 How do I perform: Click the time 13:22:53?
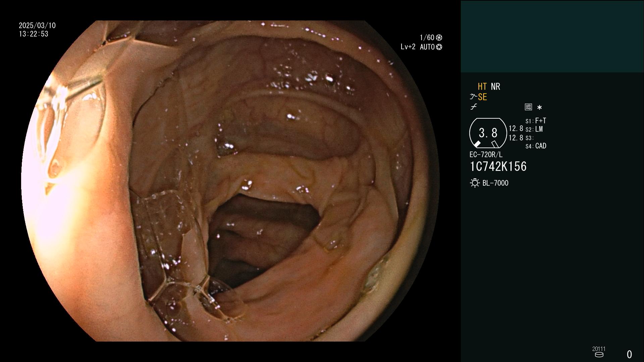point(34,34)
